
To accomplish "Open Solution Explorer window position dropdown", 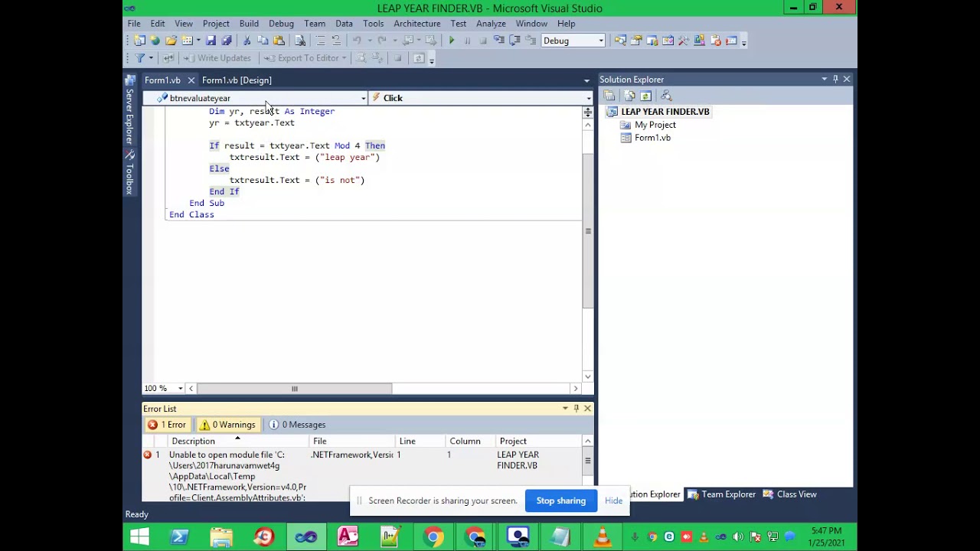I will 824,80.
